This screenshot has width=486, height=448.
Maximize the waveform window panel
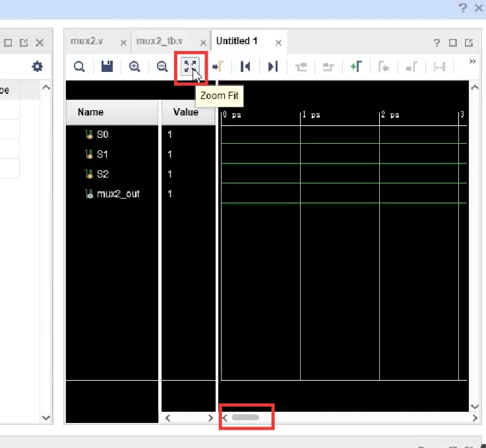tap(453, 42)
